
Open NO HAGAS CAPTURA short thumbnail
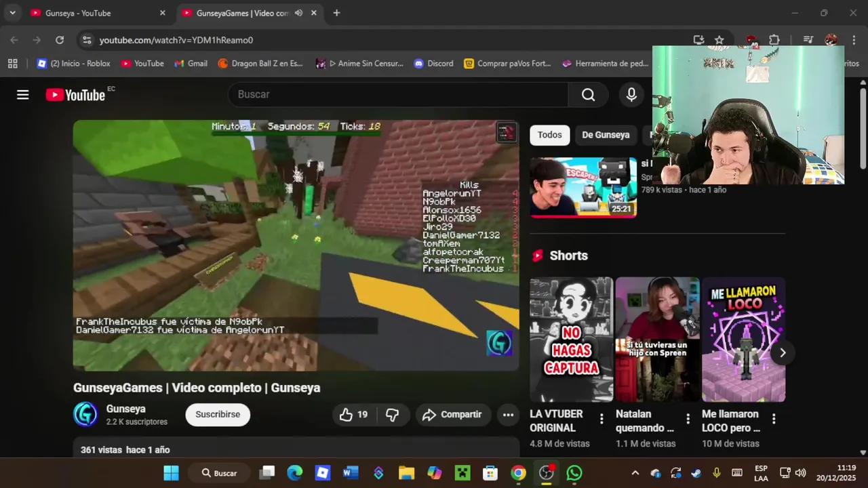click(571, 340)
